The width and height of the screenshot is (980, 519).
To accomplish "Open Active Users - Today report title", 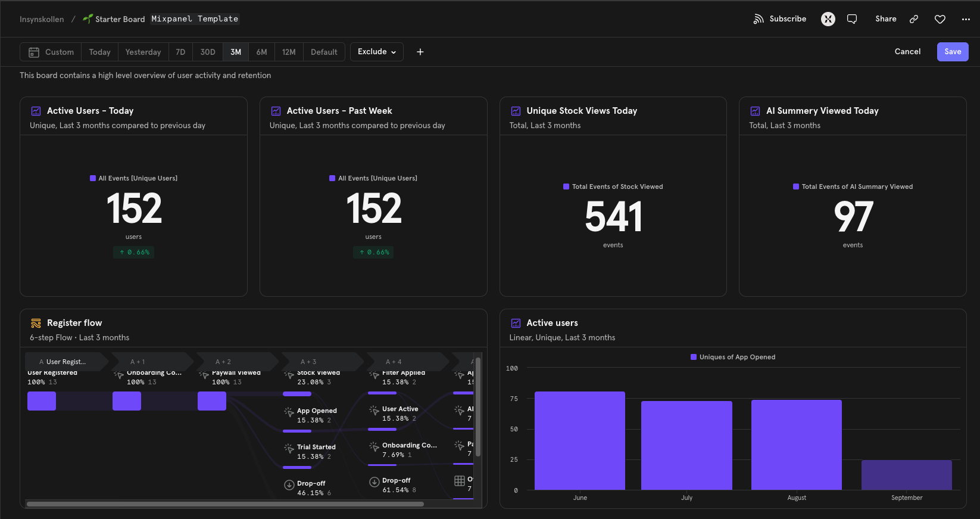I will click(90, 111).
